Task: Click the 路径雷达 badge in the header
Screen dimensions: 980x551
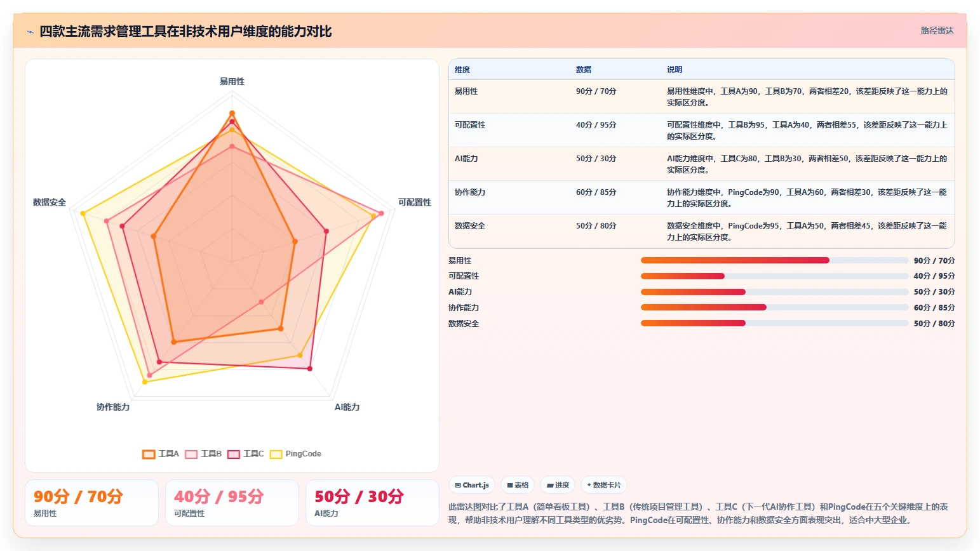Action: tap(937, 30)
